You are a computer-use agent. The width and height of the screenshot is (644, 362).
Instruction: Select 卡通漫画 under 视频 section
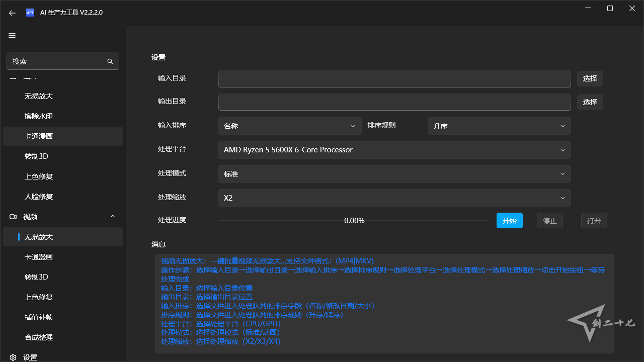(63, 257)
